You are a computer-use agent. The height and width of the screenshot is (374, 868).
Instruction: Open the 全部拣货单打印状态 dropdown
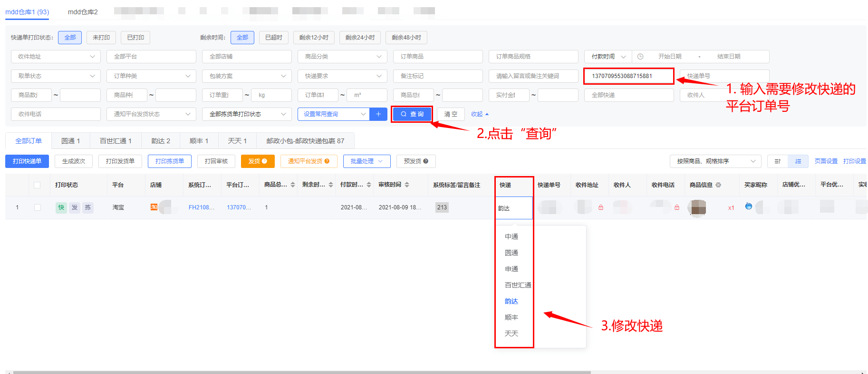247,114
